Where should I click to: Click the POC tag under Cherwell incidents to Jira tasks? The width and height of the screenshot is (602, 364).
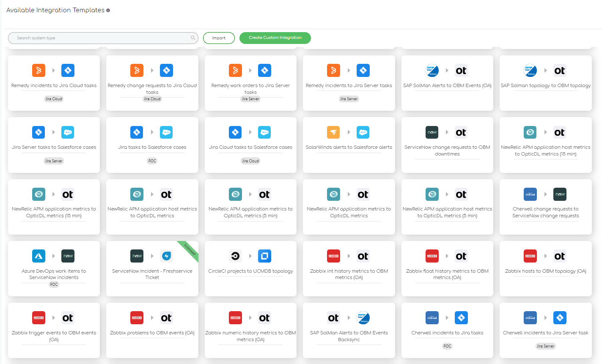click(x=447, y=346)
